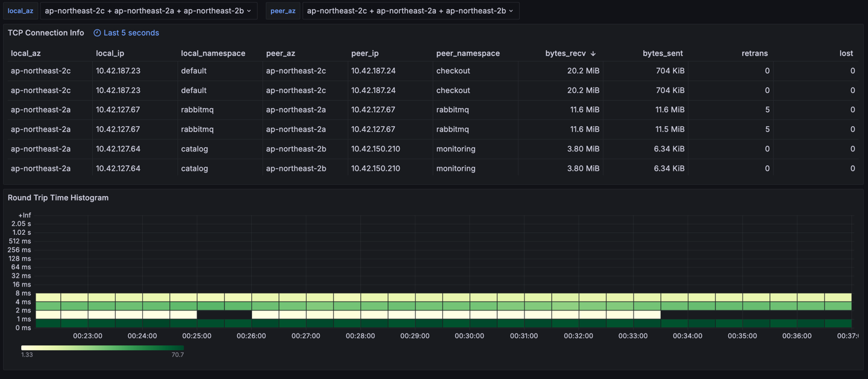The height and width of the screenshot is (379, 868).
Task: Click the 00:29:00 time axis label
Action: tap(415, 336)
